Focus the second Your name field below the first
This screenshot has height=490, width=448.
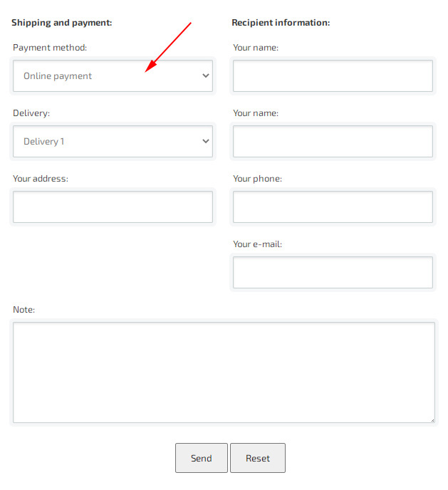point(333,142)
